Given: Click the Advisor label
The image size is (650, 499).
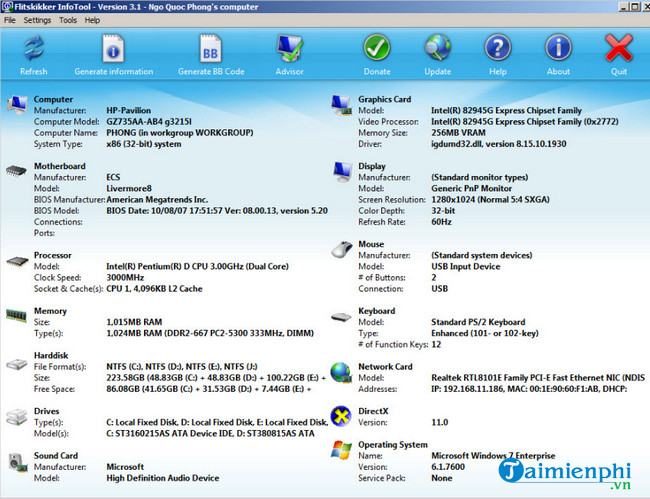Looking at the screenshot, I should [289, 71].
